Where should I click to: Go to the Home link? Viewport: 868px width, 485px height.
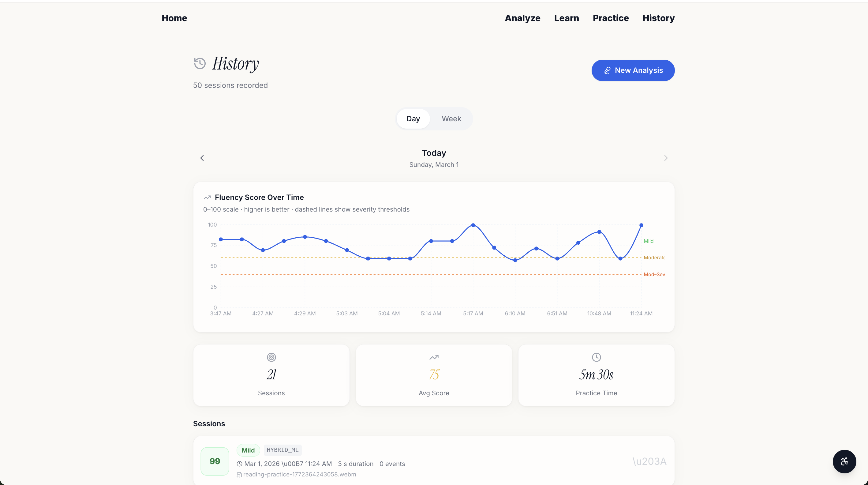point(174,18)
